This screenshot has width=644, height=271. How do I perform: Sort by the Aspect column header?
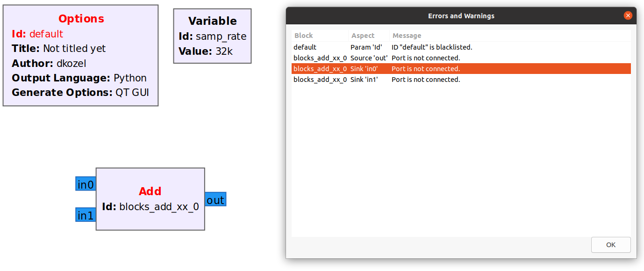[x=369, y=36]
